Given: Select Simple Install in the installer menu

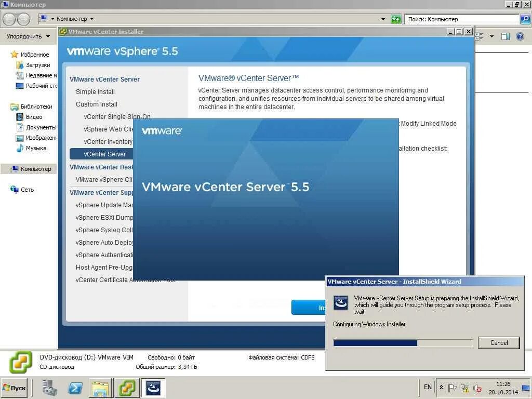Looking at the screenshot, I should pos(95,91).
